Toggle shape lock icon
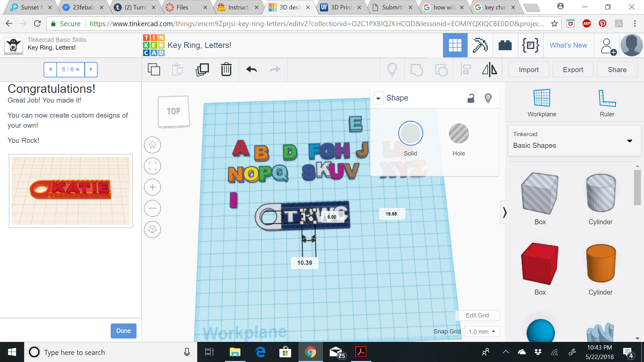644x362 pixels. (x=471, y=98)
